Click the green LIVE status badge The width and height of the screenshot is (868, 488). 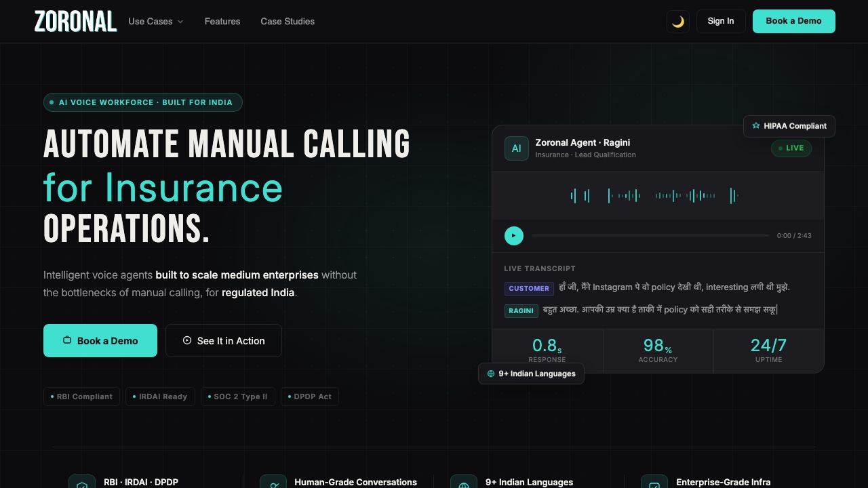(791, 148)
